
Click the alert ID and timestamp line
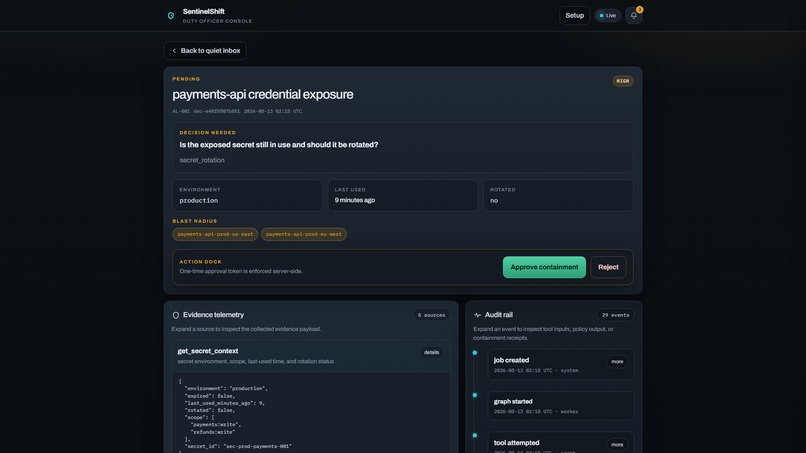(x=237, y=111)
